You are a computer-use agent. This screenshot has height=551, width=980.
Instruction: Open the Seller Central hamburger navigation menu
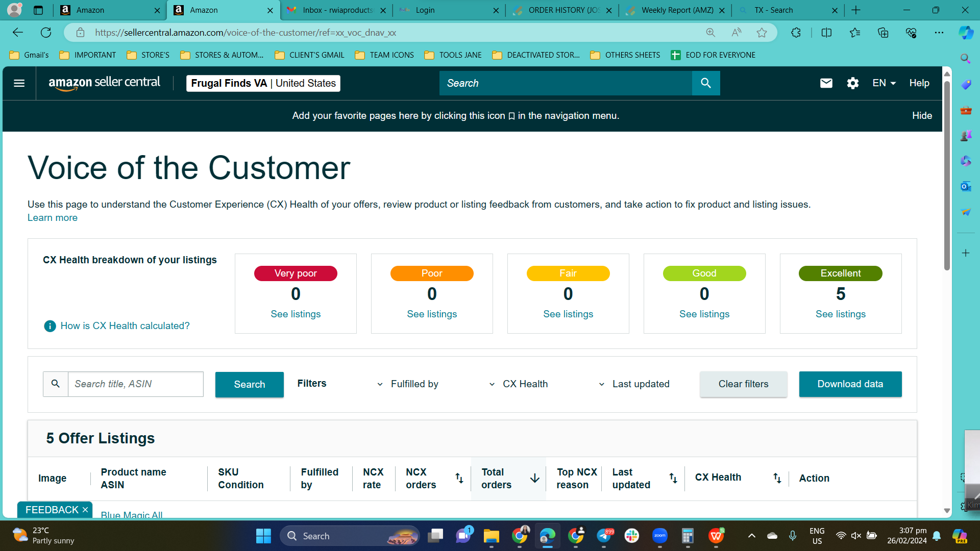[x=19, y=83]
